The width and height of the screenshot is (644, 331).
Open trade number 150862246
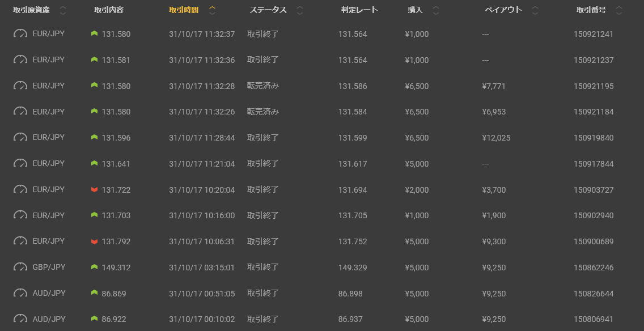pos(594,268)
